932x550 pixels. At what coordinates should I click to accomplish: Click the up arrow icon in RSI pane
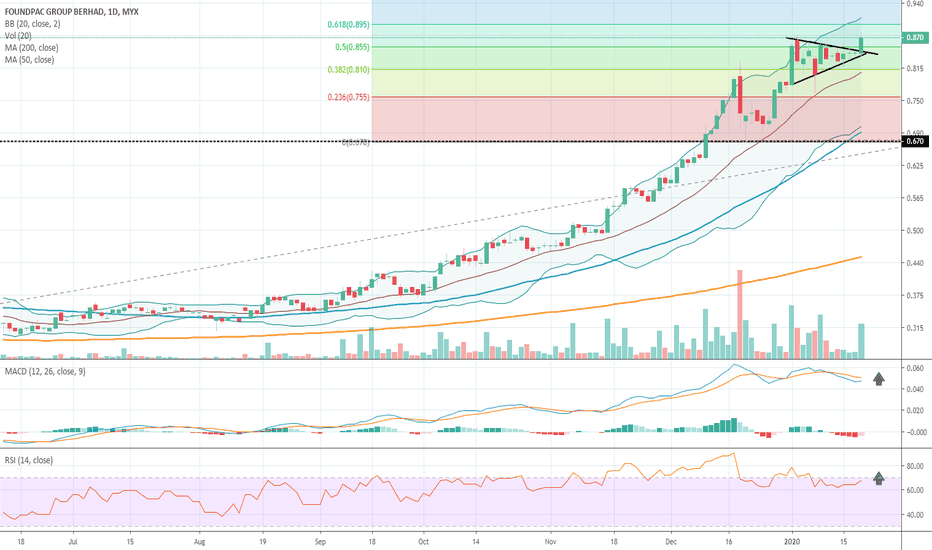tap(879, 477)
